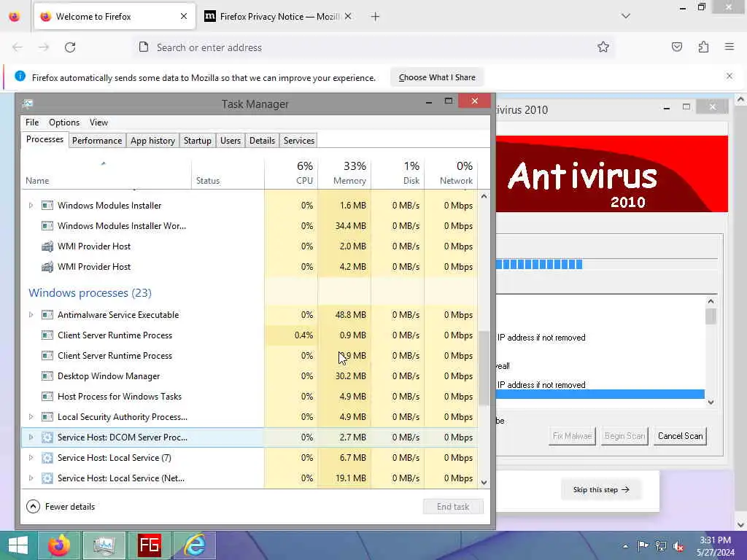
Task: Click Begin Scan in Antivirus 2010
Action: (624, 436)
